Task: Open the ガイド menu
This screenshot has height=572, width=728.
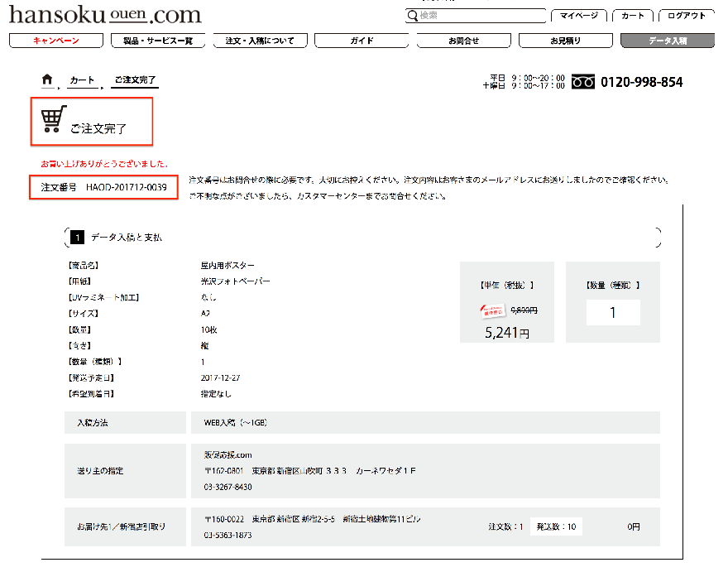Action: click(362, 41)
